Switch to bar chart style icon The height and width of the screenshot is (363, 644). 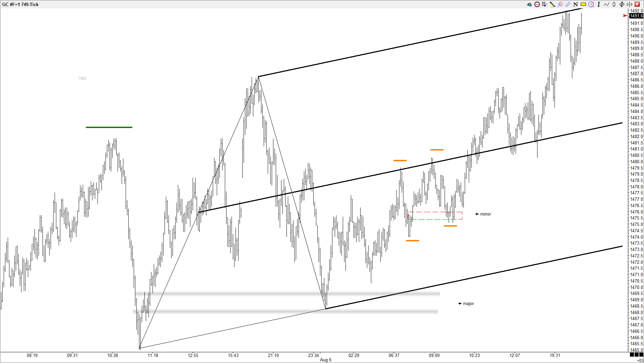pyautogui.click(x=599, y=4)
